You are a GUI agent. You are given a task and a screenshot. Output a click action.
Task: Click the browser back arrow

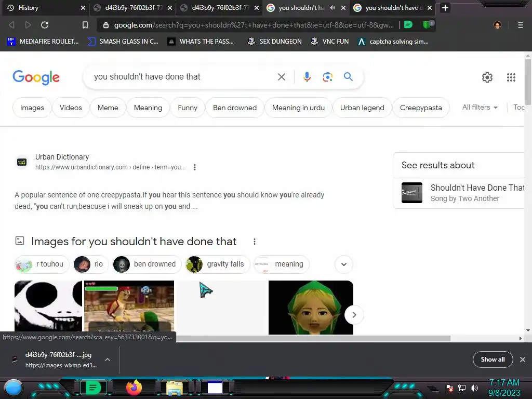tap(11, 25)
